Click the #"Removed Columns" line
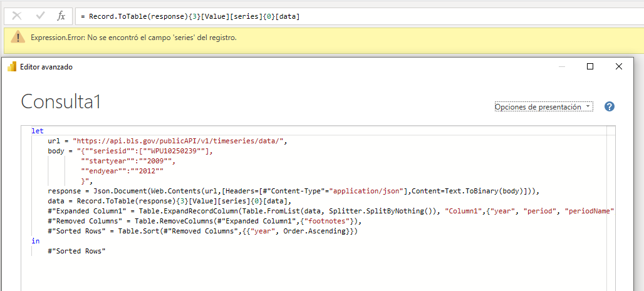644x291 pixels. click(205, 222)
